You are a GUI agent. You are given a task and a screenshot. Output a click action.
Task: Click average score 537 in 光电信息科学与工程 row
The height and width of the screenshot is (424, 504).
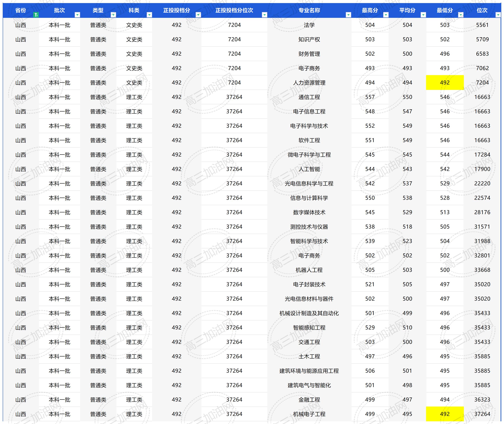407,183
